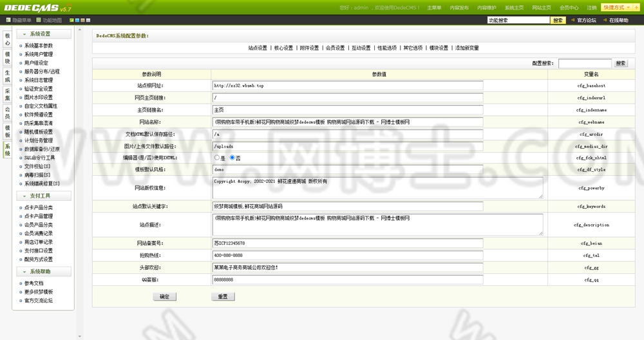Open 数据库备份/还原 in sidebar

42,149
